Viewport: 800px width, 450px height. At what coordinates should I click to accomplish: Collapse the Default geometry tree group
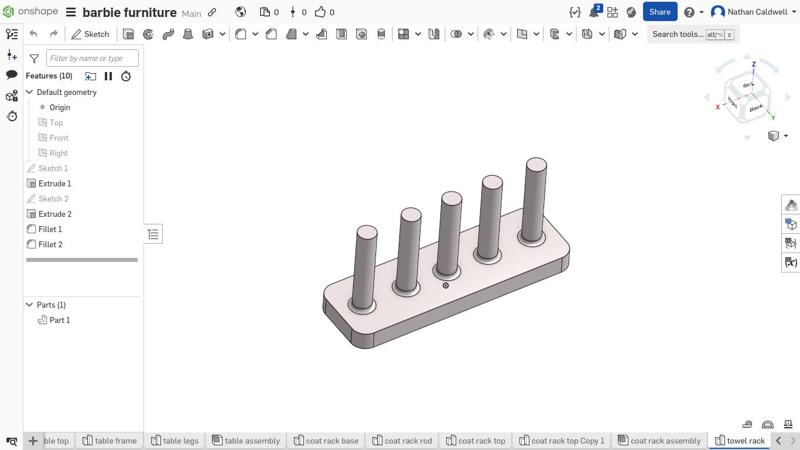[30, 92]
